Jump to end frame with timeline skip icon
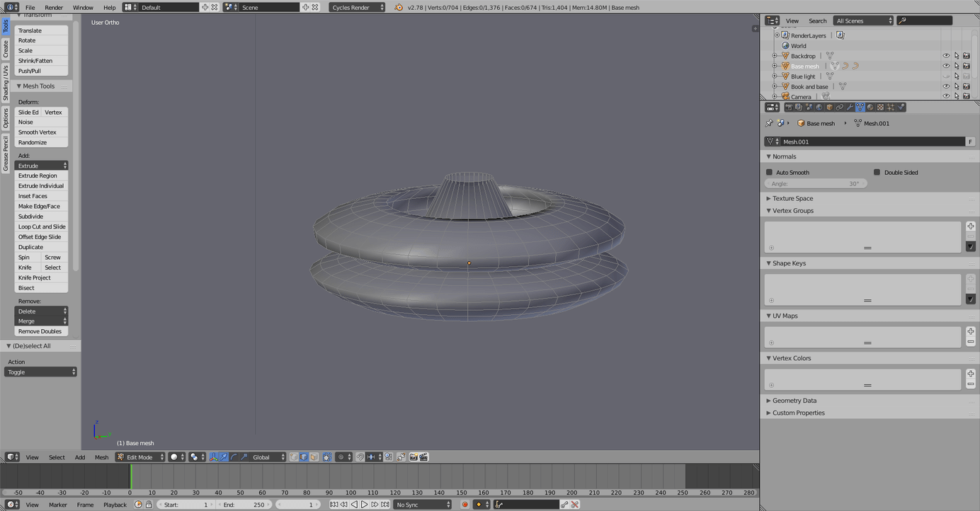Viewport: 980px width, 511px height. click(x=385, y=504)
